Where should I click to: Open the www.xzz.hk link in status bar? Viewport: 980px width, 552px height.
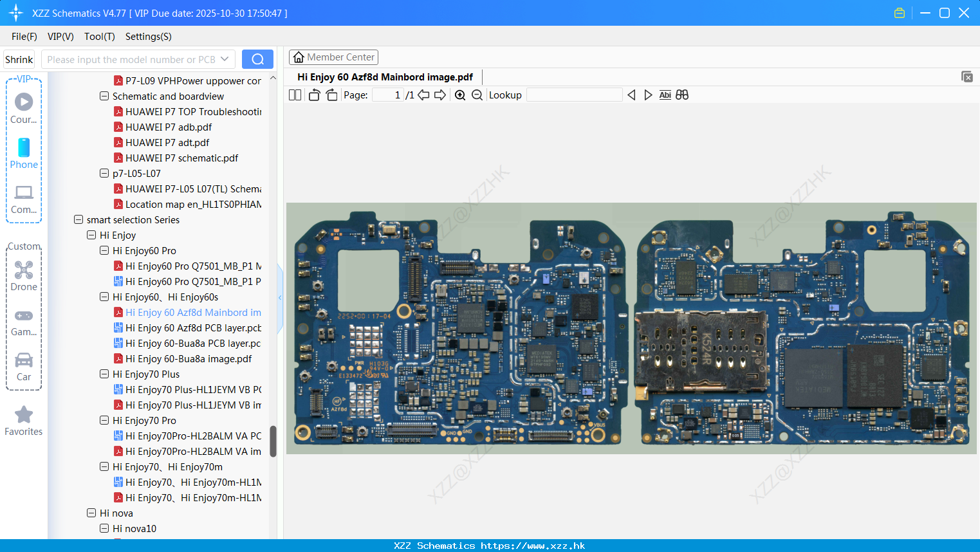click(533, 546)
